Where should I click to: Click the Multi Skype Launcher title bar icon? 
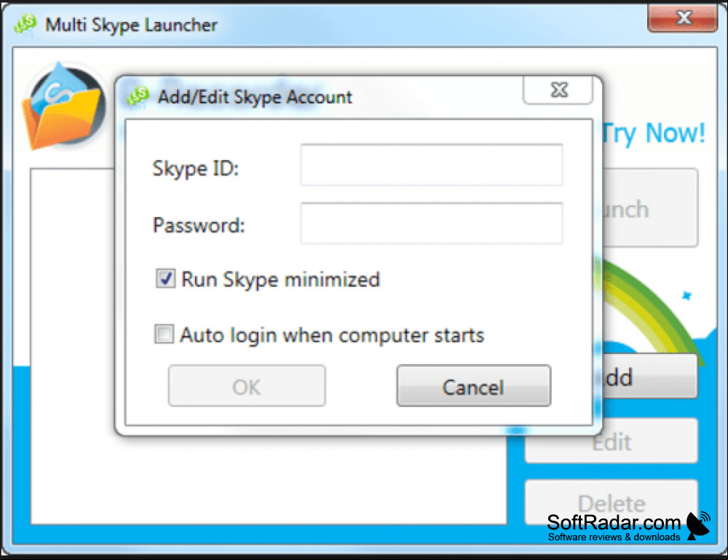pyautogui.click(x=25, y=24)
